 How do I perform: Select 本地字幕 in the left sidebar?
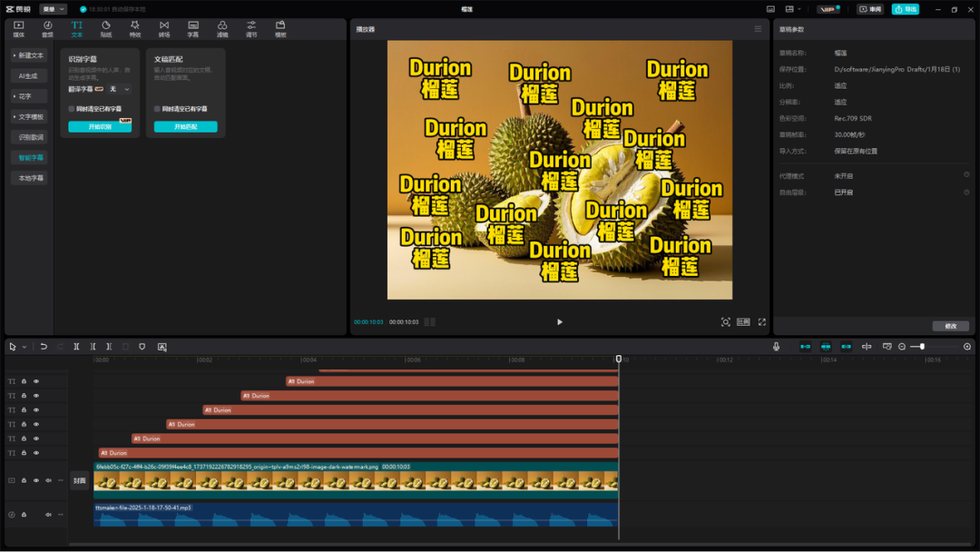click(32, 178)
